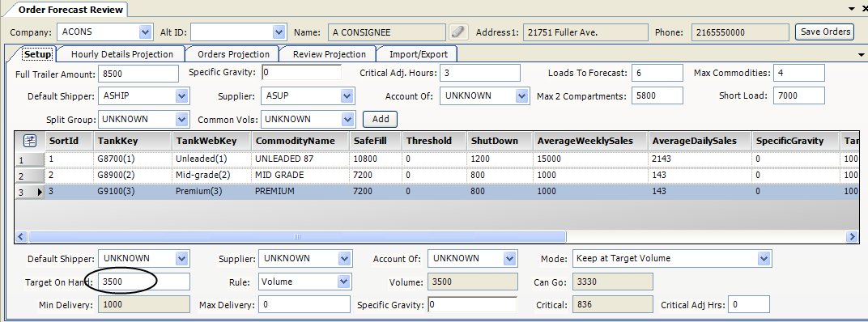Switch to the Orders Projection tab
This screenshot has width=868, height=322.
[233, 54]
